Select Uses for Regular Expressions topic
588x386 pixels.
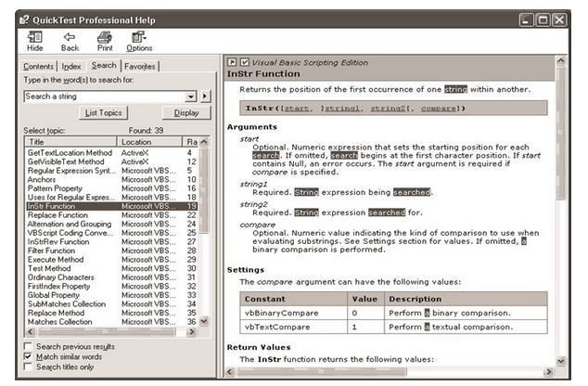click(x=111, y=198)
